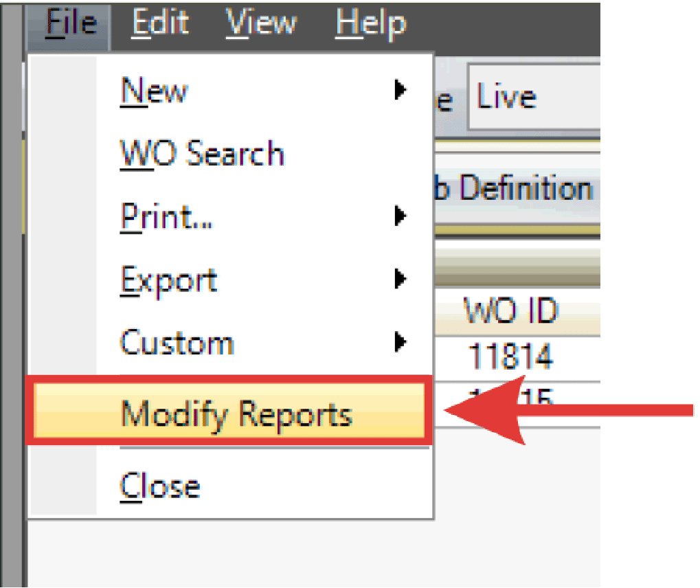This screenshot has height=588, width=700.
Task: Click Modify Reports in the menu
Action: coord(236,414)
